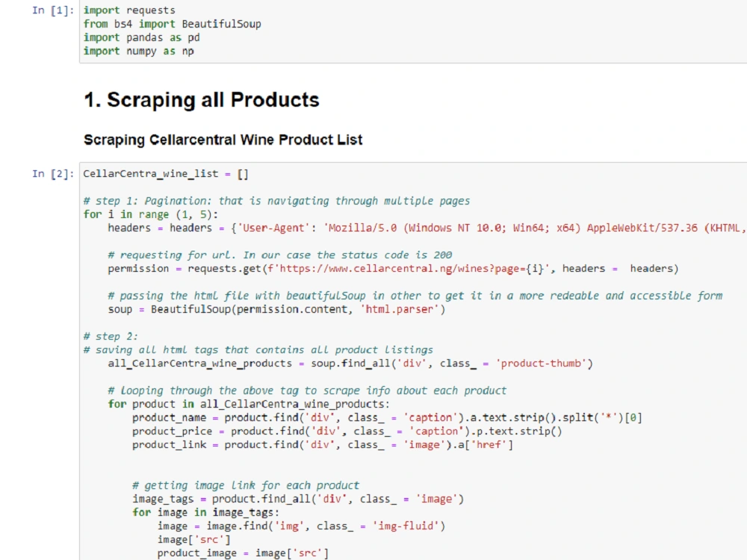Select the 'Scraping Cellarcentral Wine Product List' subheading
Screen dimensions: 747x560
pyautogui.click(x=223, y=140)
